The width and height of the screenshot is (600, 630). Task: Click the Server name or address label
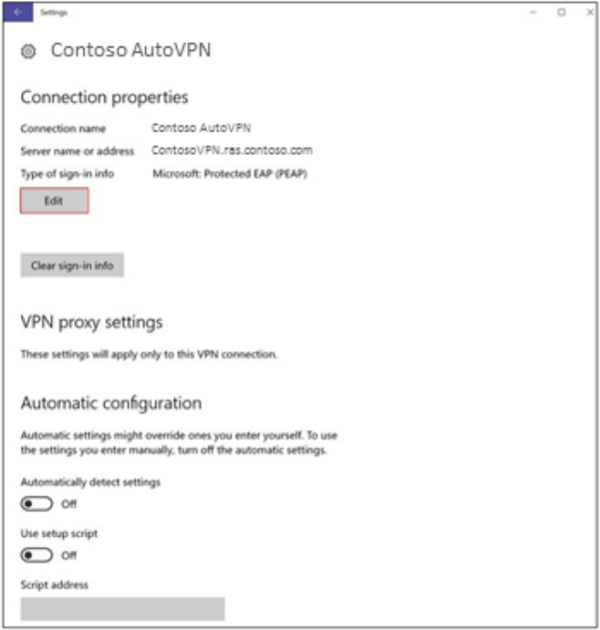[x=77, y=151]
